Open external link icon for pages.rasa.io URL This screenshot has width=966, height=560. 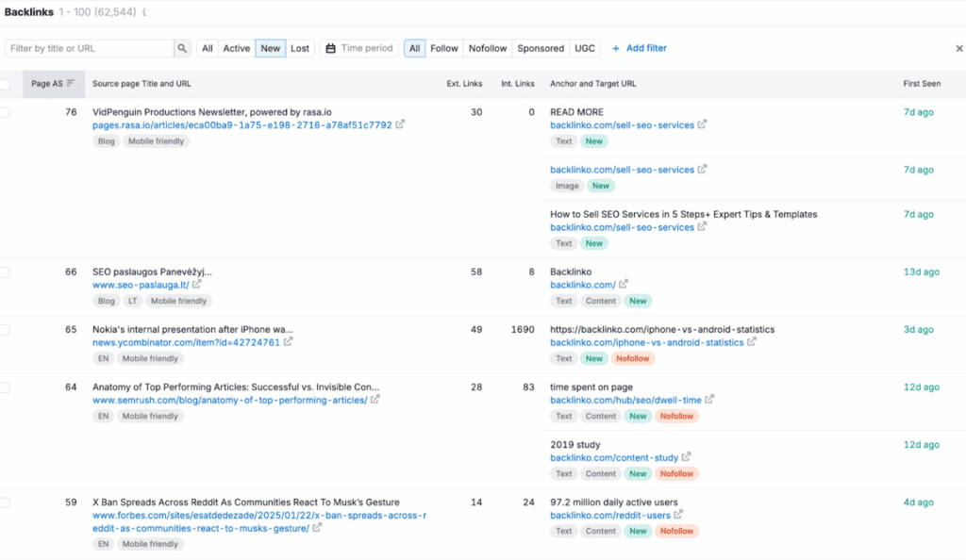coord(400,124)
